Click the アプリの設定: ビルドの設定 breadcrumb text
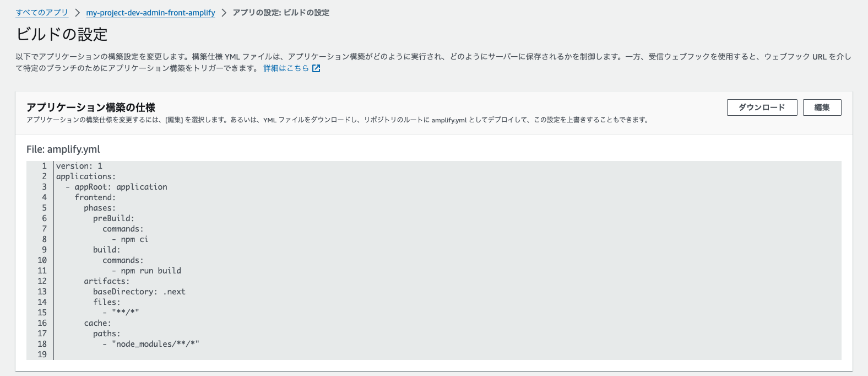This screenshot has height=376, width=868. pos(281,13)
